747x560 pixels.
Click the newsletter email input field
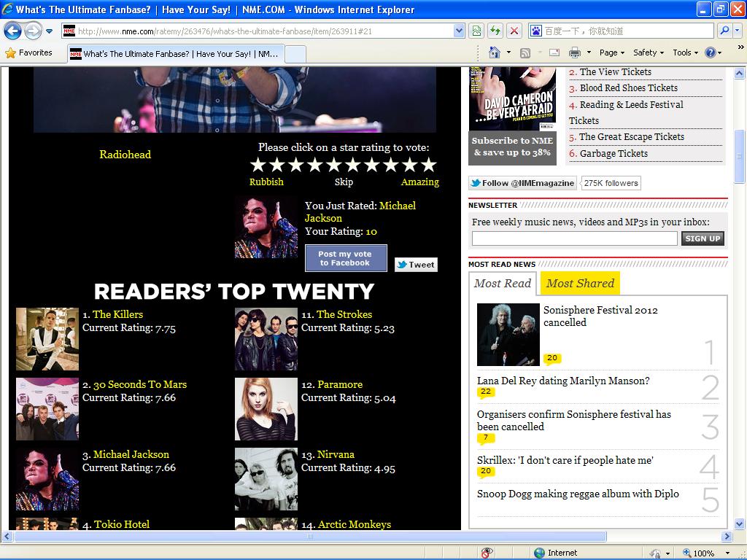574,238
